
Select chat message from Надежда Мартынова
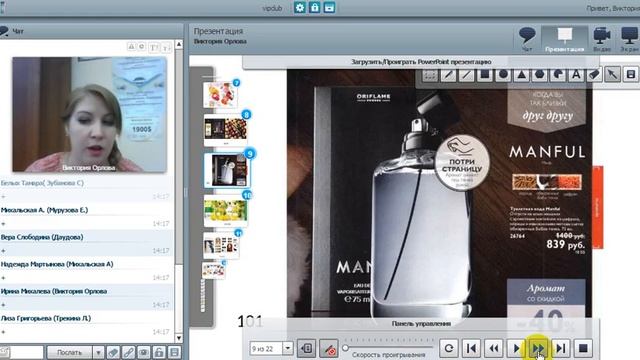[87, 271]
